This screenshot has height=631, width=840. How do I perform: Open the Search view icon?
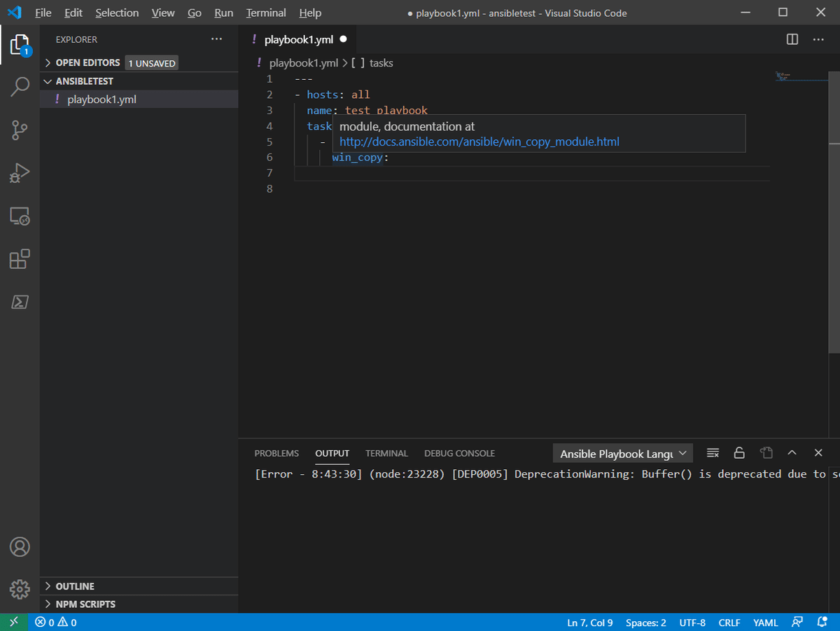[20, 87]
